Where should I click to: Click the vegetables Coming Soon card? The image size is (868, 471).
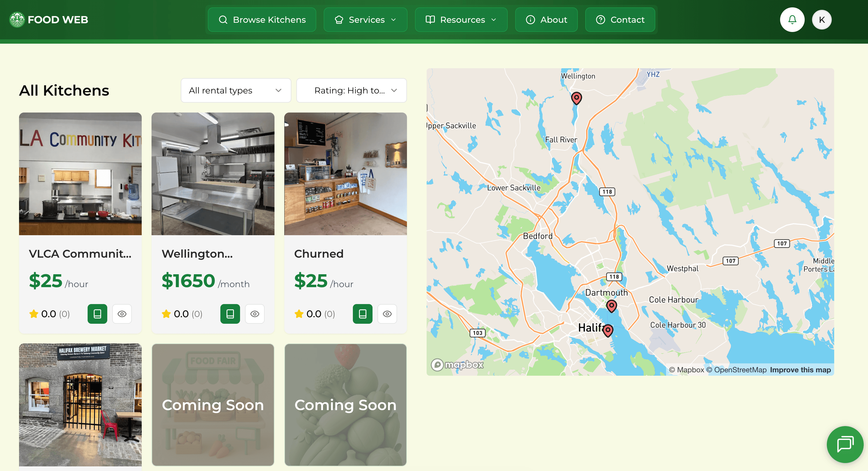click(345, 405)
